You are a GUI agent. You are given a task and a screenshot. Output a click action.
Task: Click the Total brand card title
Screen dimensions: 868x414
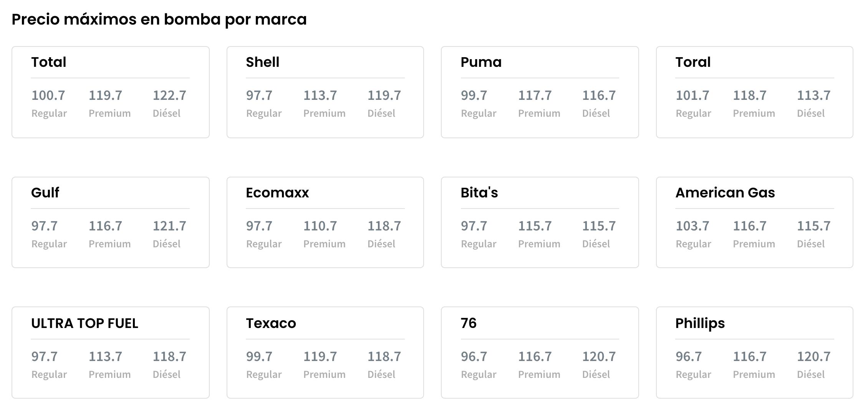[x=49, y=62]
